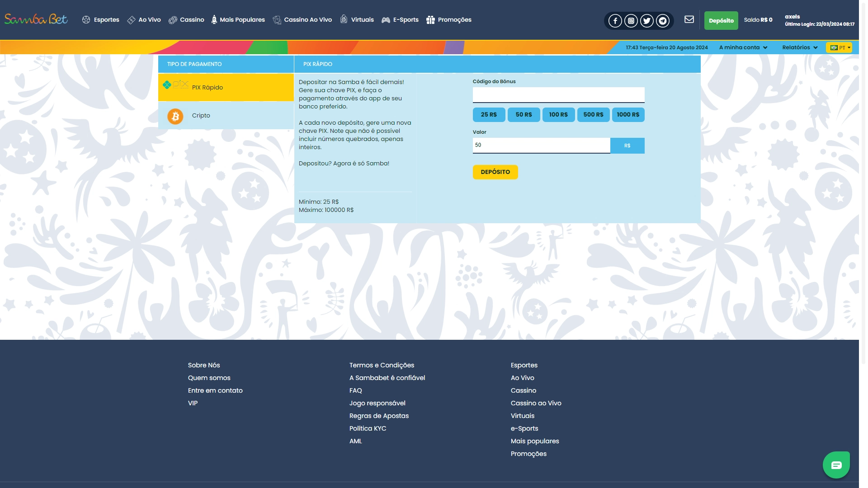Viewport: 868px width, 488px height.
Task: Open Cassino in top navigation
Action: [192, 20]
